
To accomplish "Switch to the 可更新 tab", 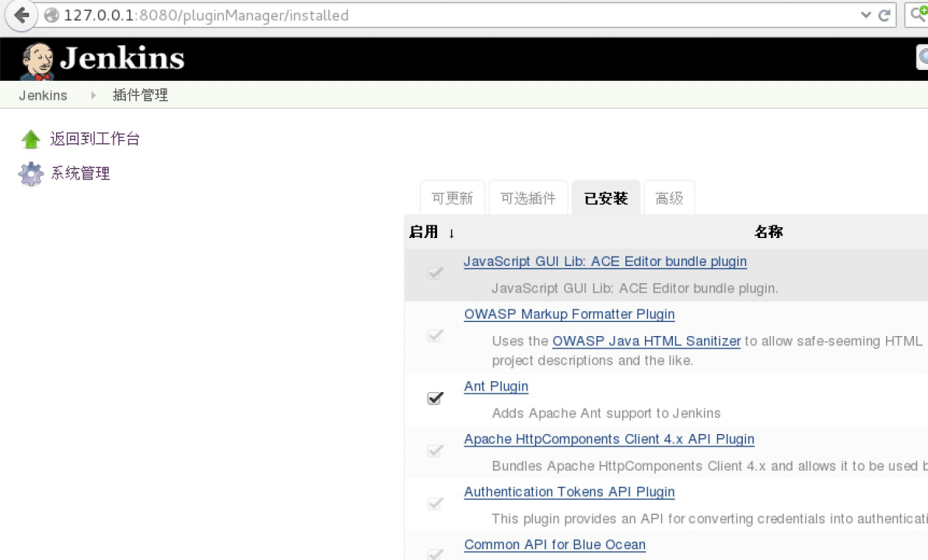I will coord(452,198).
